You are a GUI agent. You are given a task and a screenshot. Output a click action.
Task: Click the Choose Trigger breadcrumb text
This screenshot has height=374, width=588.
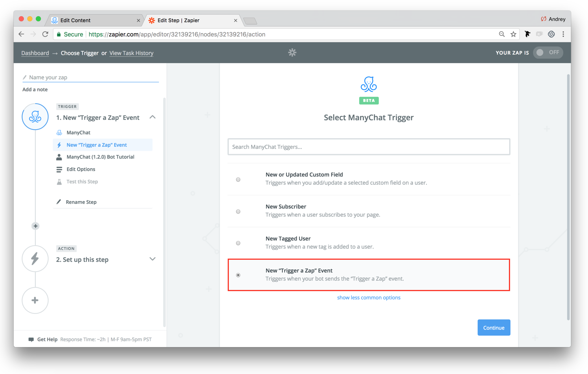coord(80,53)
